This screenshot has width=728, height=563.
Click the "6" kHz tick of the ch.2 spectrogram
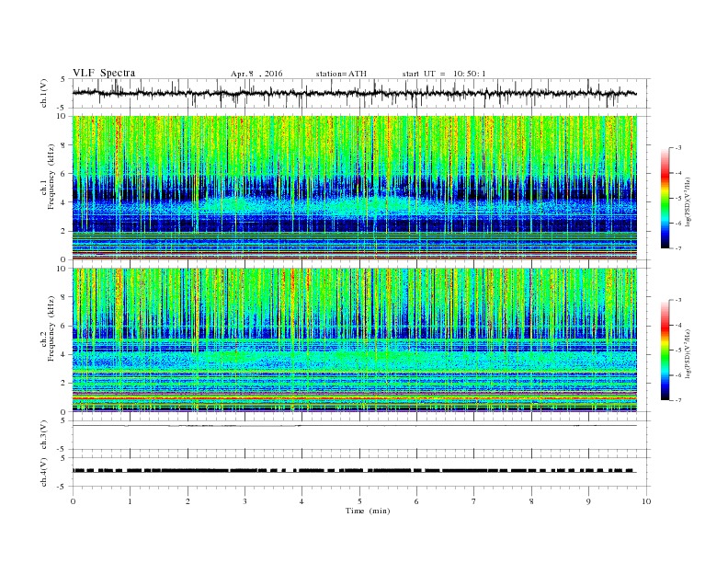click(63, 326)
